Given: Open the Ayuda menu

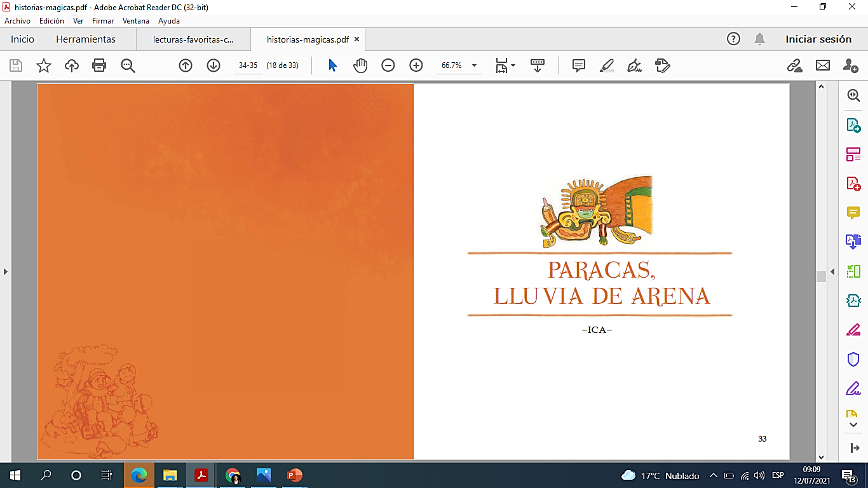Looking at the screenshot, I should click(x=169, y=21).
